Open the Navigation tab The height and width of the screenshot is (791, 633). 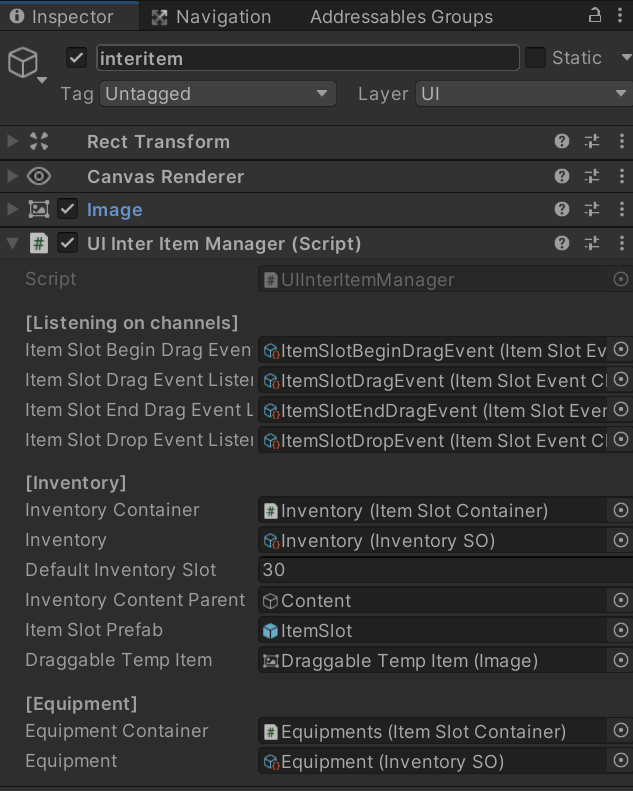point(212,17)
